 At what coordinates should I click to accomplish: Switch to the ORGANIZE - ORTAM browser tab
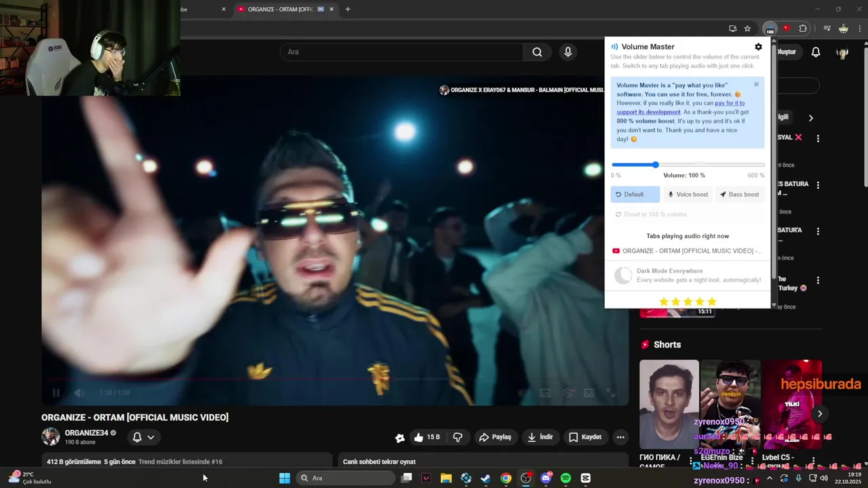[x=285, y=9]
